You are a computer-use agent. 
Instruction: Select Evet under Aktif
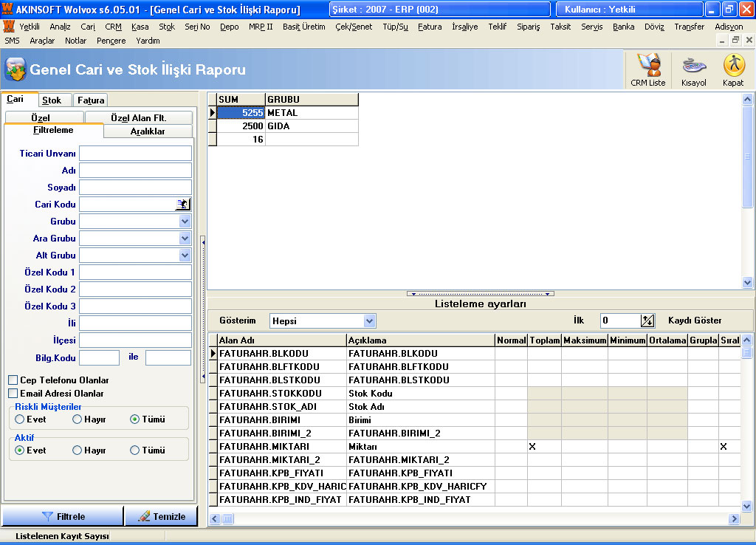click(x=20, y=450)
